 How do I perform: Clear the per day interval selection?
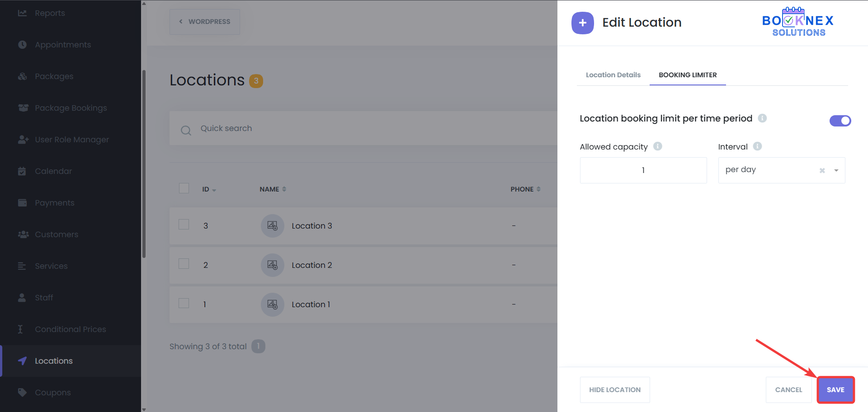tap(822, 171)
